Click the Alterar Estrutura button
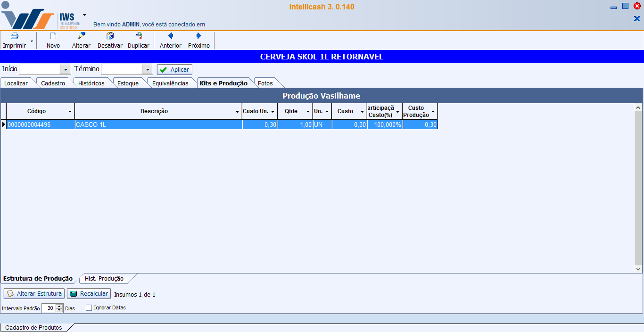The width and height of the screenshot is (644, 332). (x=34, y=294)
